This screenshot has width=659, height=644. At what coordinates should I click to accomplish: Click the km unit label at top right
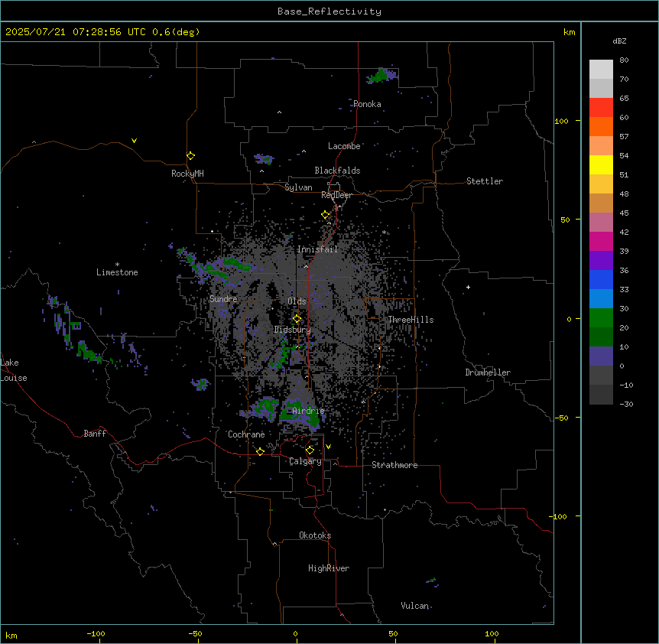point(569,32)
